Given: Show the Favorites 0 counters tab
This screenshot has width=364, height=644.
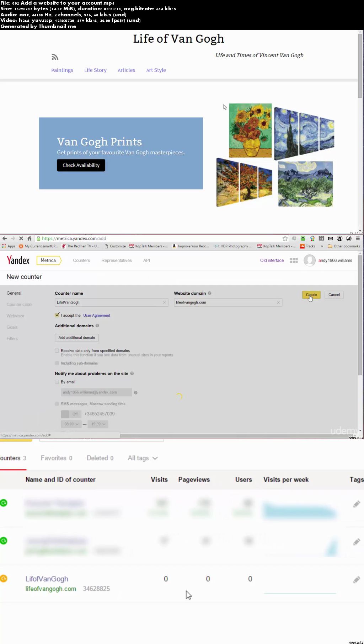Looking at the screenshot, I should (x=57, y=458).
